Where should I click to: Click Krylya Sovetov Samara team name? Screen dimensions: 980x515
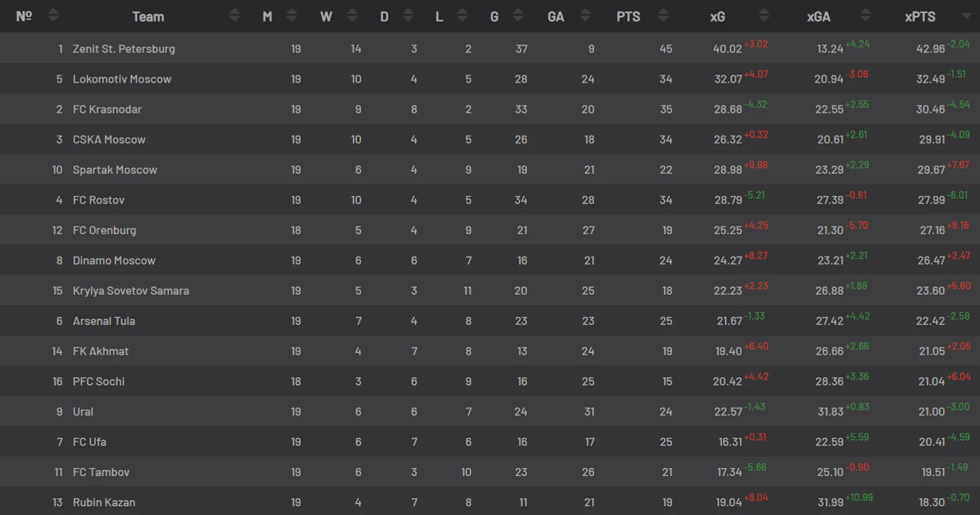coord(131,291)
